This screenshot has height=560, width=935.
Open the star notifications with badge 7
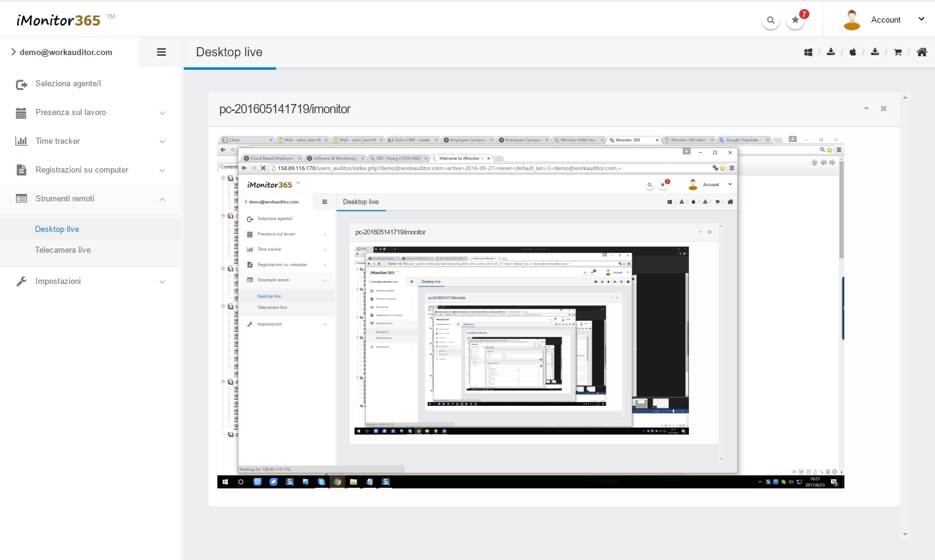(x=795, y=20)
